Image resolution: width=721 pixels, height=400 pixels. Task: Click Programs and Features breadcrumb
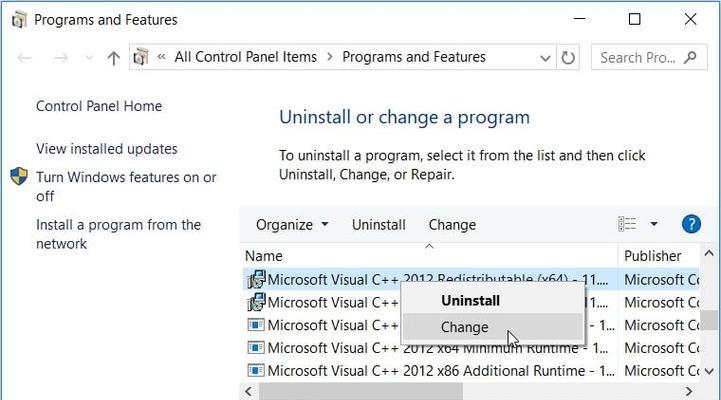click(414, 57)
